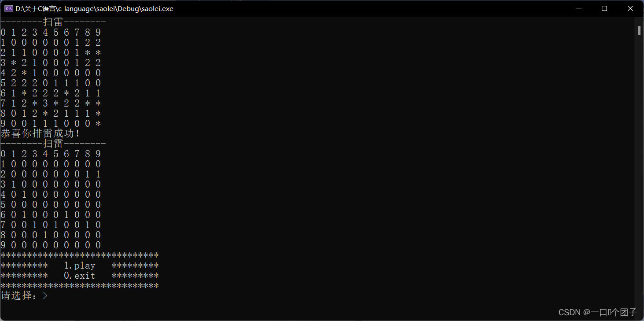
Task: Click the first '扫雷' board header line
Action: tap(53, 22)
